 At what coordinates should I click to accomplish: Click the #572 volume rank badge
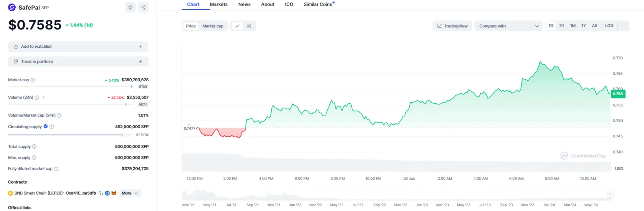(x=143, y=105)
